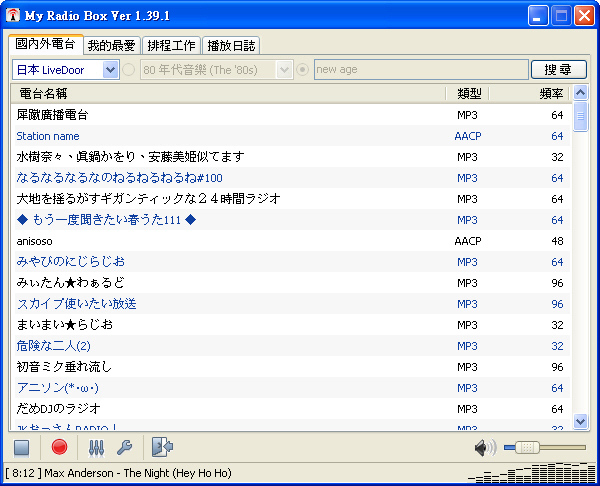This screenshot has width=600, height=486.
Task: Select the anisoso station row
Action: coord(292,241)
